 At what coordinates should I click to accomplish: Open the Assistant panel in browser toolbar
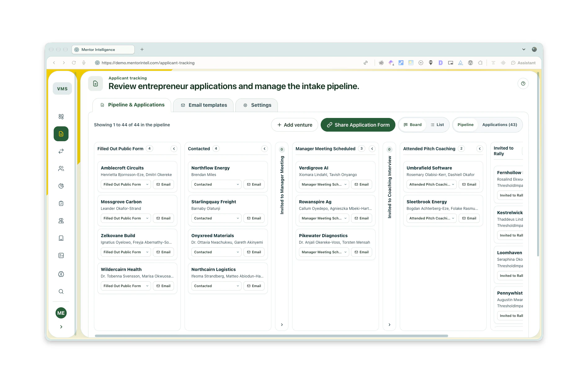[x=523, y=63]
